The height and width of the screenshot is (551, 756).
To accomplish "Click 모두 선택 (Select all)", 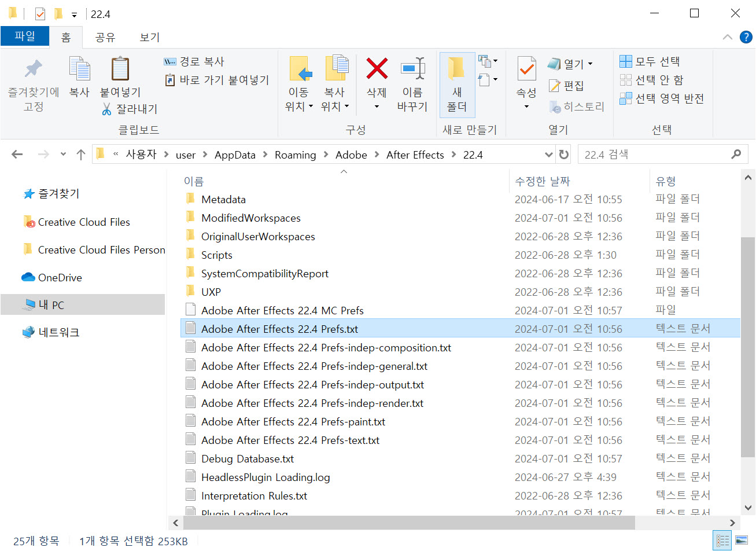I will (650, 61).
